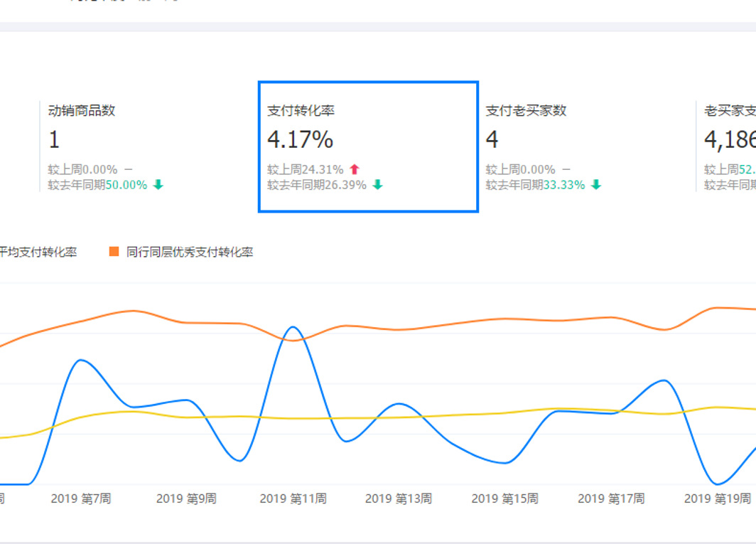Screen dimensions: 756x544
Task: Click the value 1 under 动销商品数
Action: 54,139
